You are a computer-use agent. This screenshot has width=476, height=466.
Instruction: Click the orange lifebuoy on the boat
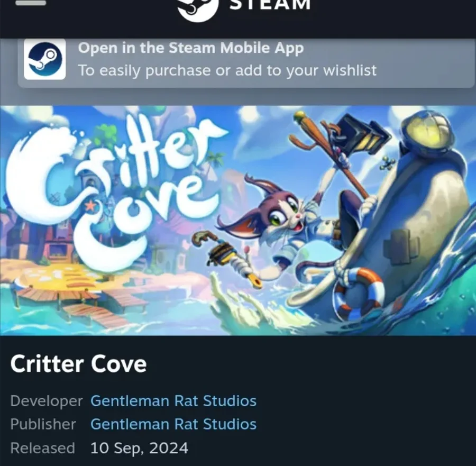click(359, 293)
